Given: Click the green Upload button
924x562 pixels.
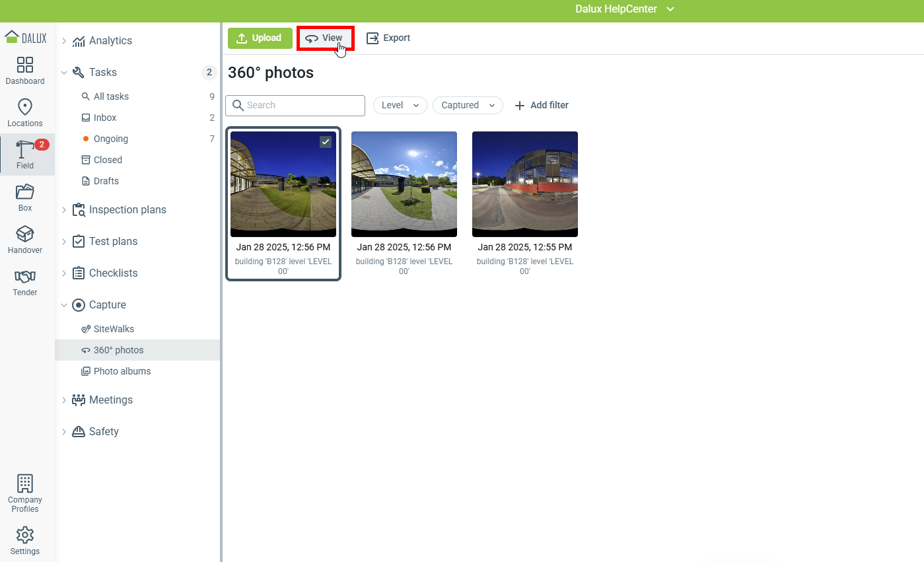Looking at the screenshot, I should coord(260,38).
